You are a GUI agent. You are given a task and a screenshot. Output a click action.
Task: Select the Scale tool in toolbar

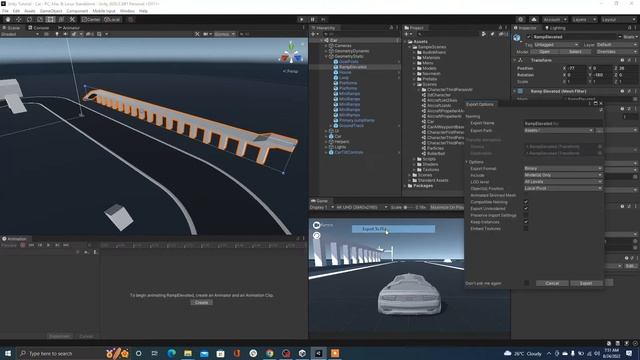(40, 20)
